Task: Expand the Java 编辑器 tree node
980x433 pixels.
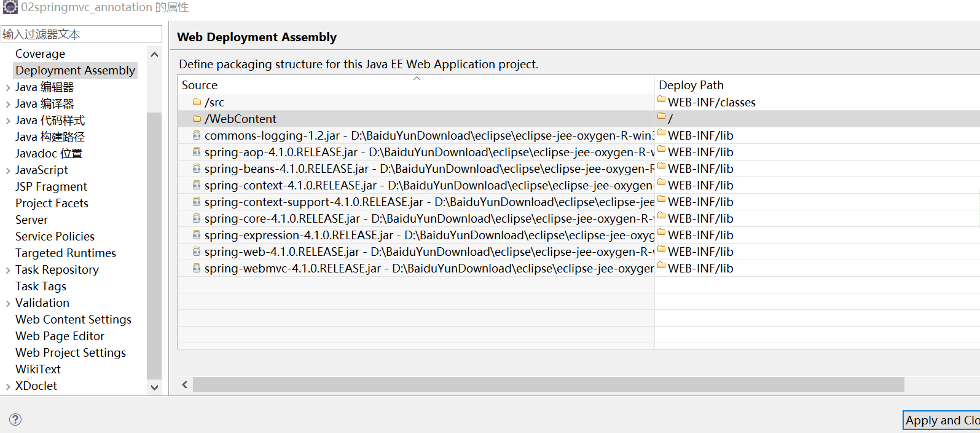Action: (8, 87)
